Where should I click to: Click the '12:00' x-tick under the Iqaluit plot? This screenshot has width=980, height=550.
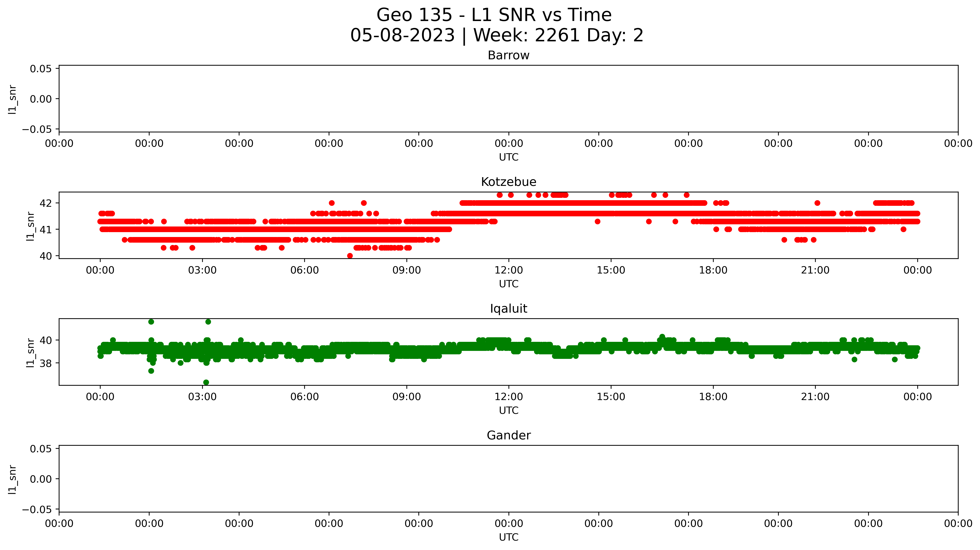(509, 397)
